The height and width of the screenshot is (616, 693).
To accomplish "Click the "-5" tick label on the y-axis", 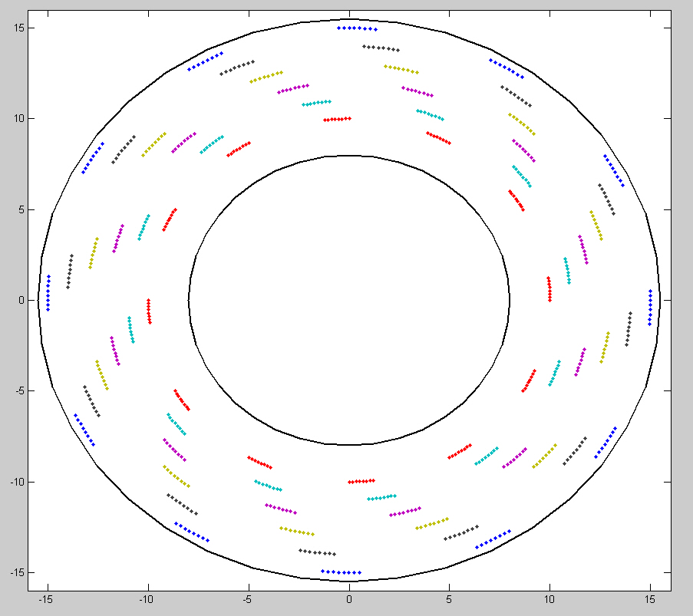I will (19, 391).
